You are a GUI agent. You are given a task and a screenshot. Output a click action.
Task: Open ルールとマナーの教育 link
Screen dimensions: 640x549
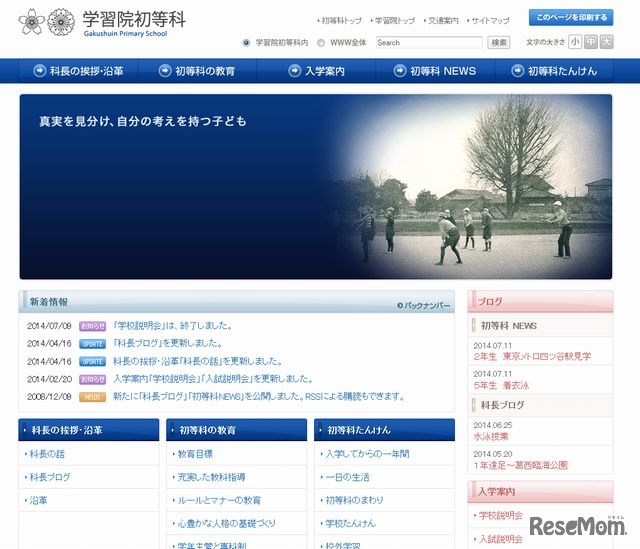219,500
